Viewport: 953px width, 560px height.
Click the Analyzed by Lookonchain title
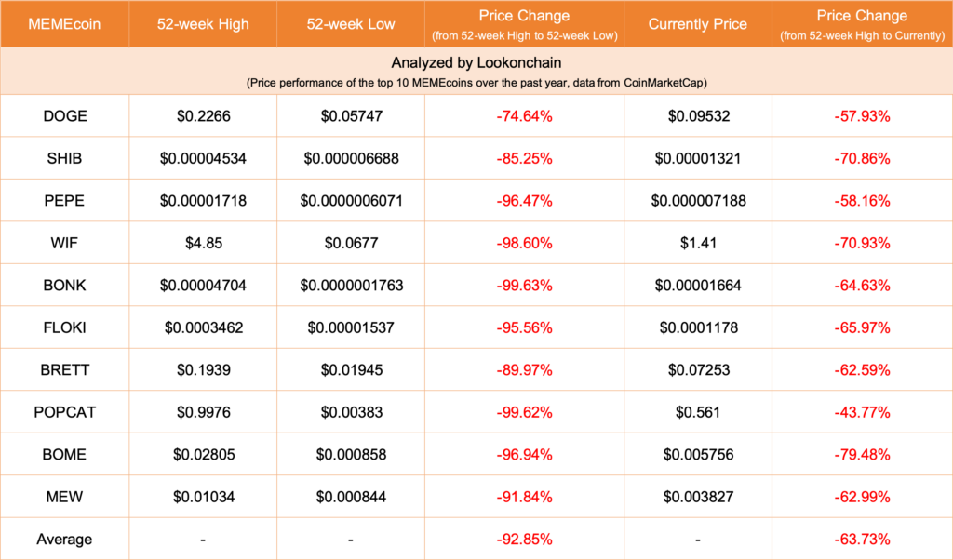pyautogui.click(x=476, y=62)
